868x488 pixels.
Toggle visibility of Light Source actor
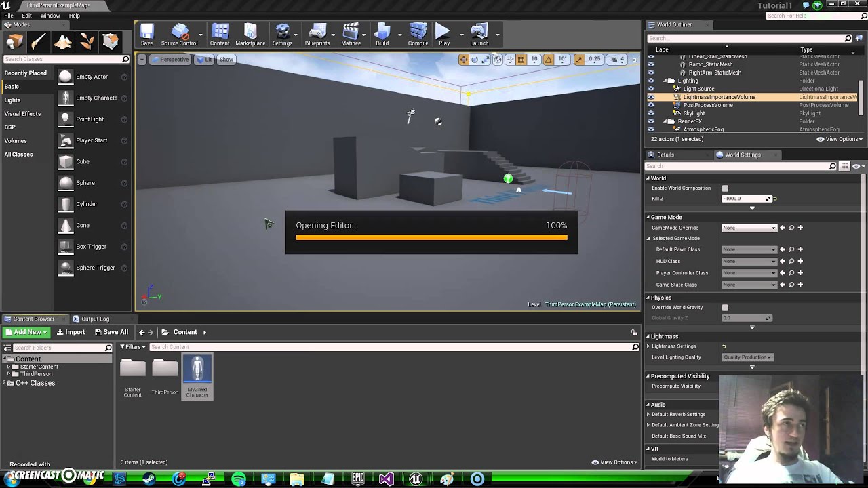tap(651, 89)
